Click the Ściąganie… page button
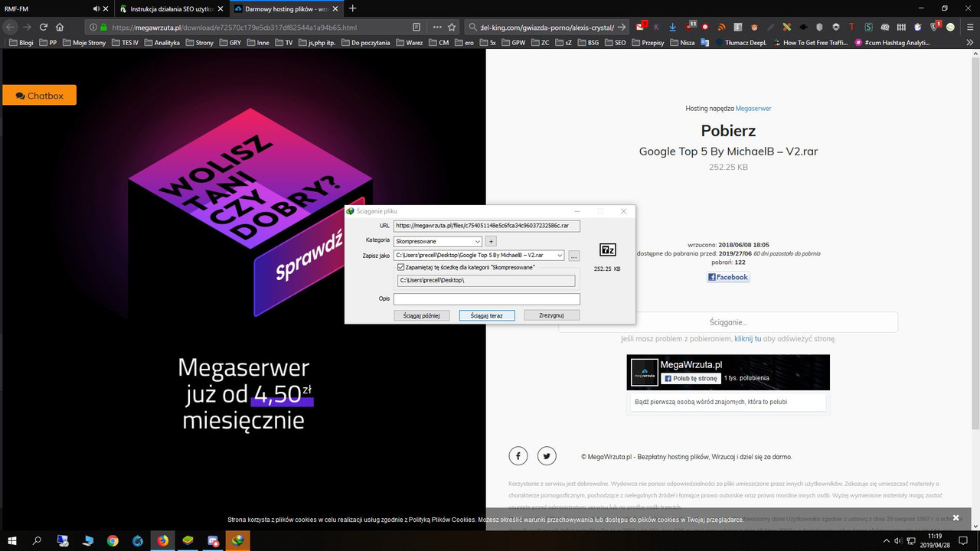This screenshot has height=551, width=980. 728,322
